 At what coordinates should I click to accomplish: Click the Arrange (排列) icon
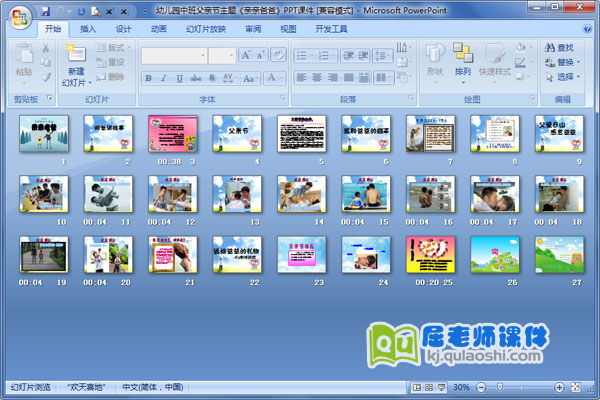[x=462, y=58]
